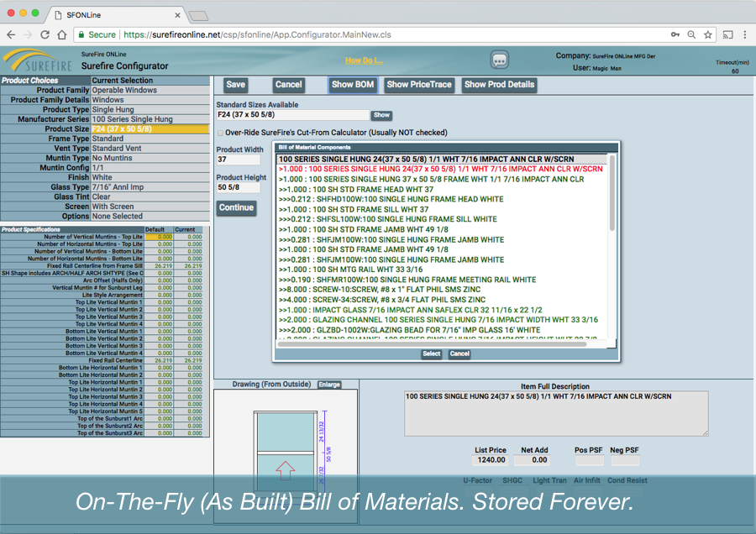756x534 pixels.
Task: Click highlighted Product Size 'F24 (37 x 50 5/8)'
Action: pyautogui.click(x=150, y=128)
